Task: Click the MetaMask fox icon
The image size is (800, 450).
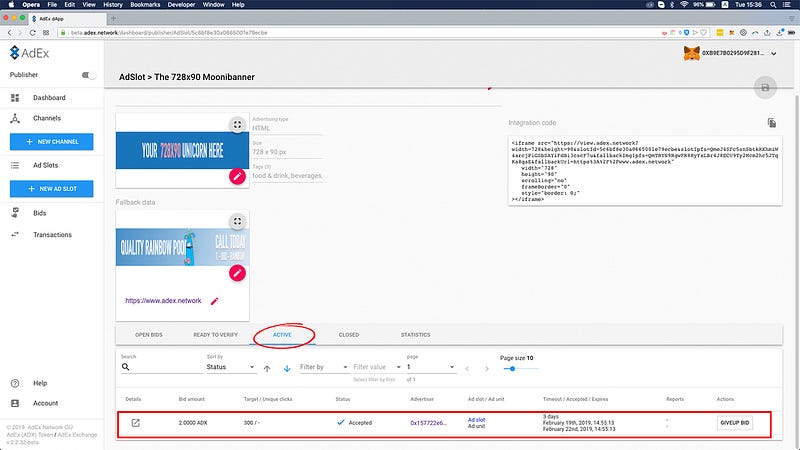Action: pos(691,53)
